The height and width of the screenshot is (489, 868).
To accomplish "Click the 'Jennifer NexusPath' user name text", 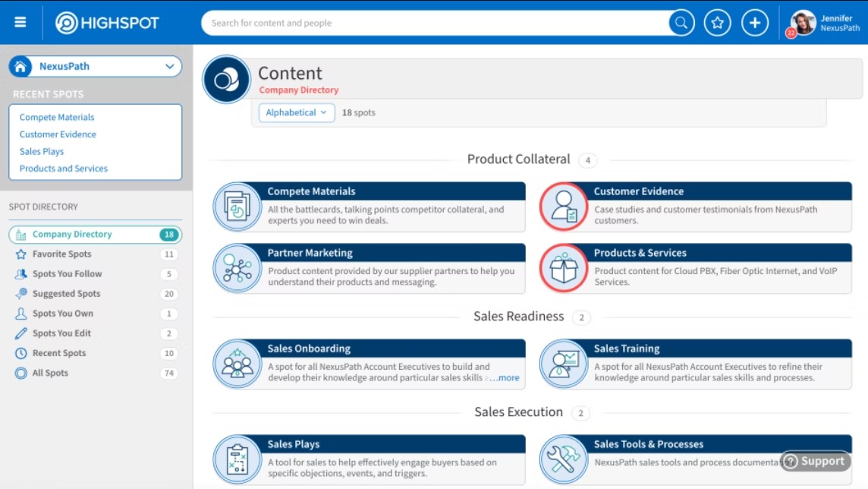I will click(x=840, y=24).
